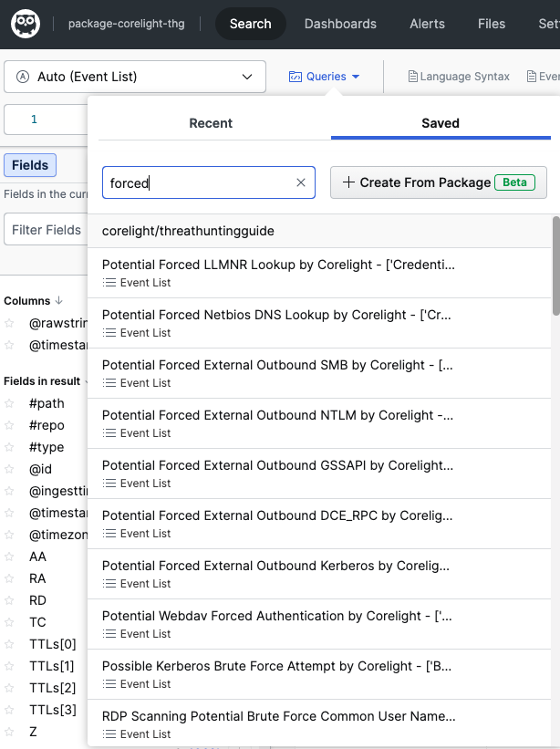
Task: Open Potential Forced External Outbound NTLM query
Action: (x=319, y=423)
